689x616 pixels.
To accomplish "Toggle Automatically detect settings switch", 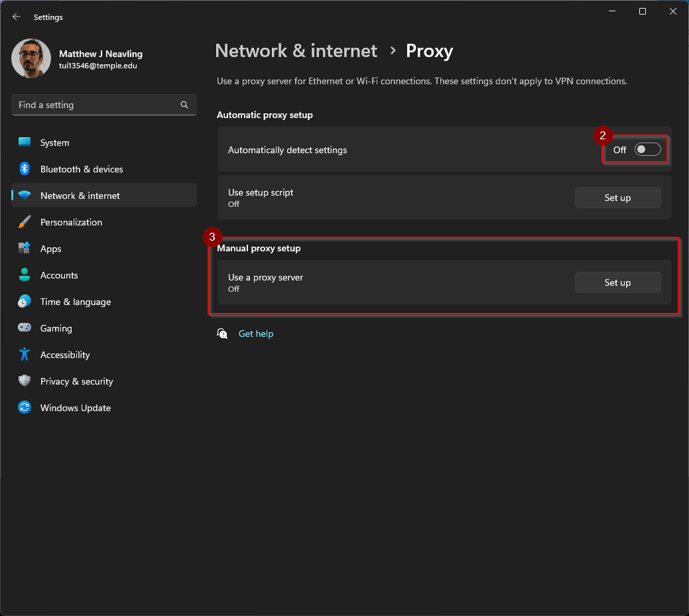I will [x=647, y=149].
